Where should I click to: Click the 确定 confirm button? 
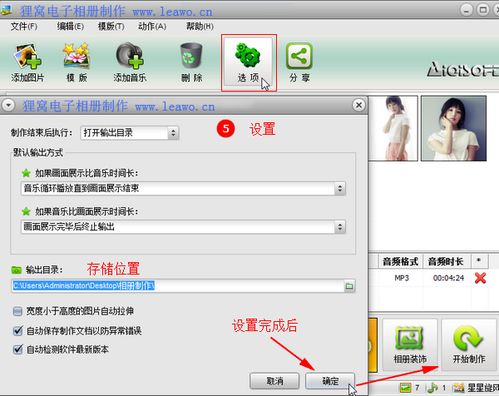[x=330, y=381]
